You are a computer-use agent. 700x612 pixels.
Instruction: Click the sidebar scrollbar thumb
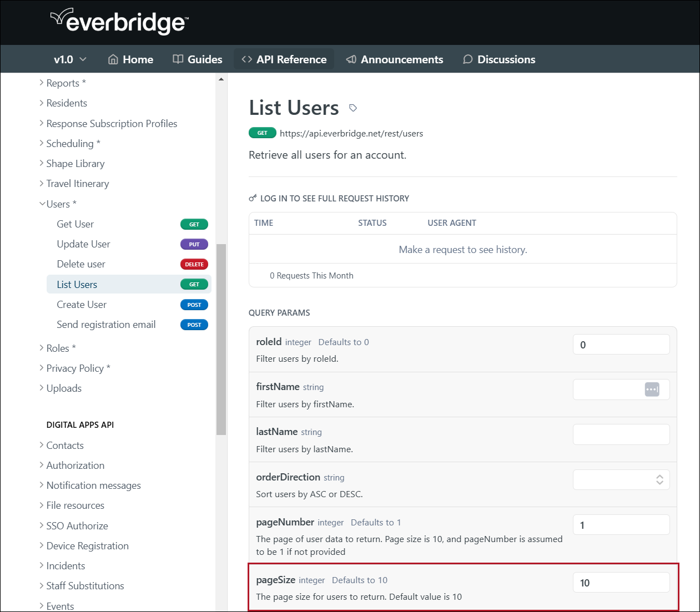[x=221, y=339]
